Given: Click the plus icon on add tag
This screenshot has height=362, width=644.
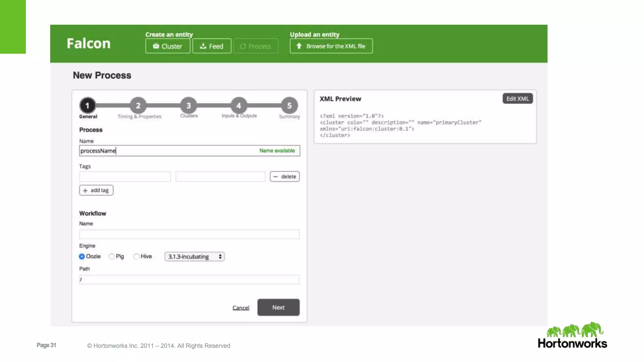Looking at the screenshot, I should [x=85, y=190].
